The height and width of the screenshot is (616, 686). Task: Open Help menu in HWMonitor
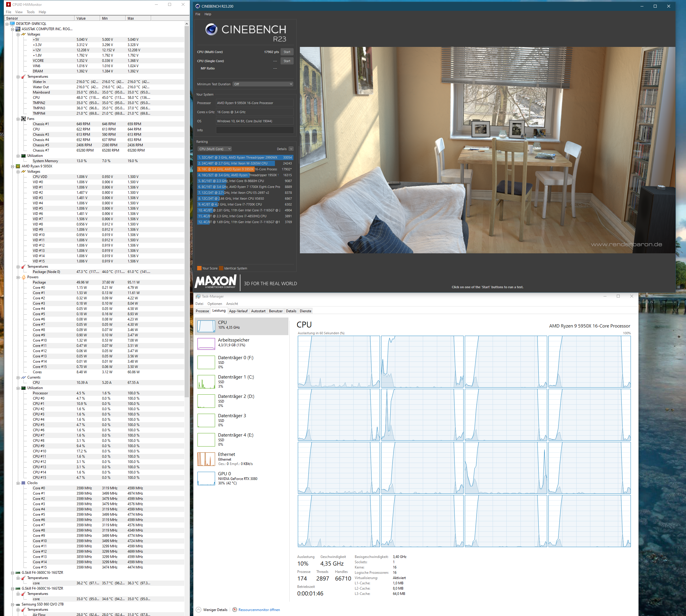pyautogui.click(x=42, y=12)
